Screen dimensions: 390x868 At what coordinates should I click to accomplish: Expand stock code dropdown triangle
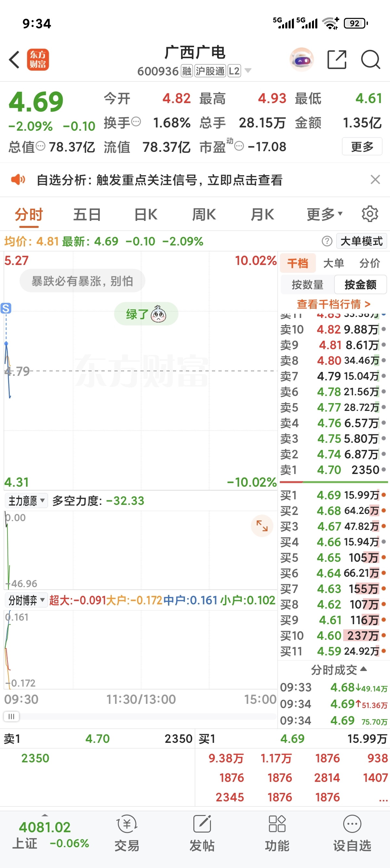pyautogui.click(x=248, y=71)
